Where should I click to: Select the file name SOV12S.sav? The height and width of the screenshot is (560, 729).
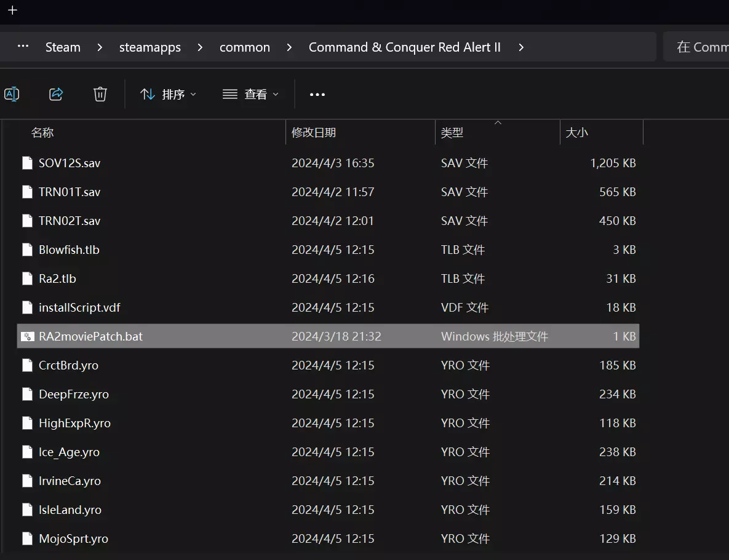[x=70, y=163]
